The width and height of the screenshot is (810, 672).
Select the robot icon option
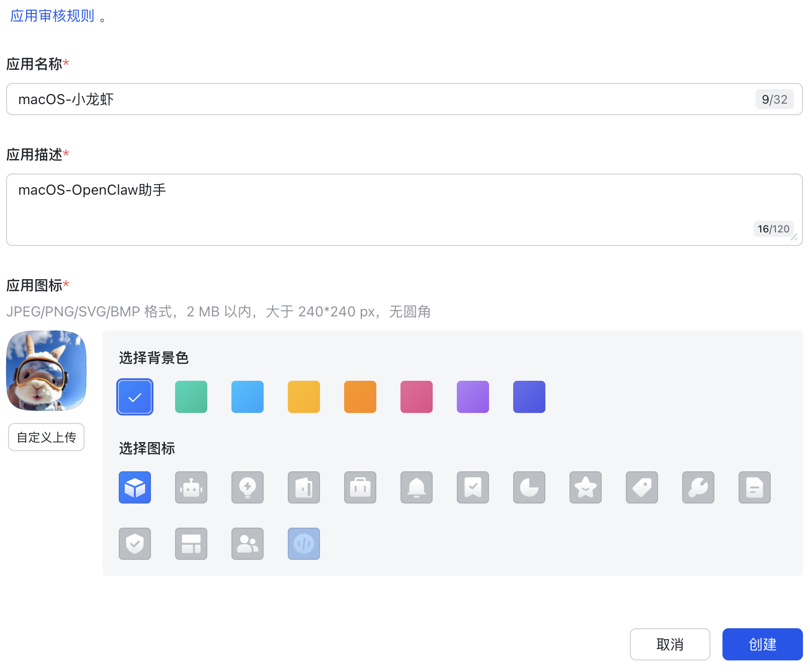point(191,487)
